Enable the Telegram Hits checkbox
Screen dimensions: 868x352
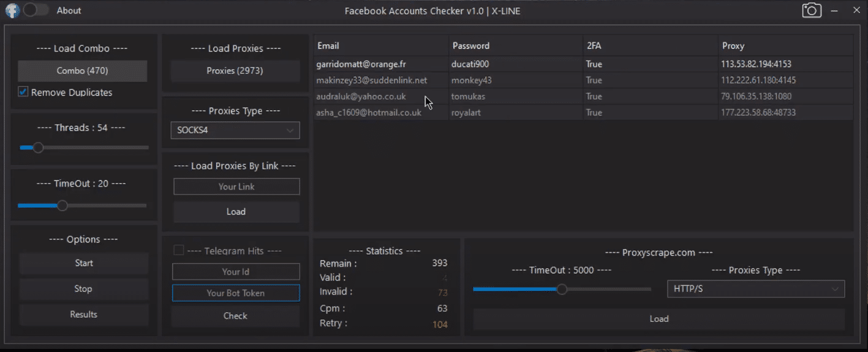(x=179, y=250)
